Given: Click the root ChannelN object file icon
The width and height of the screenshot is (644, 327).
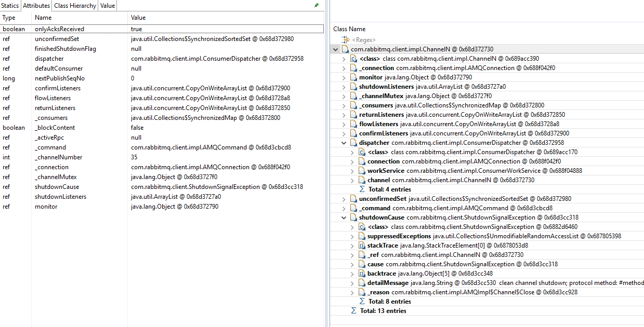Looking at the screenshot, I should point(345,49).
